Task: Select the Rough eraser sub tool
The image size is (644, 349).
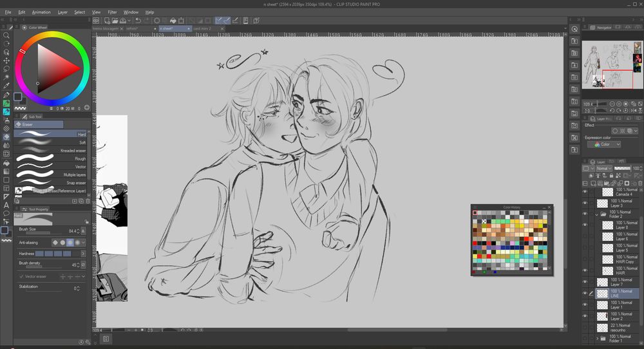Action: click(50, 158)
